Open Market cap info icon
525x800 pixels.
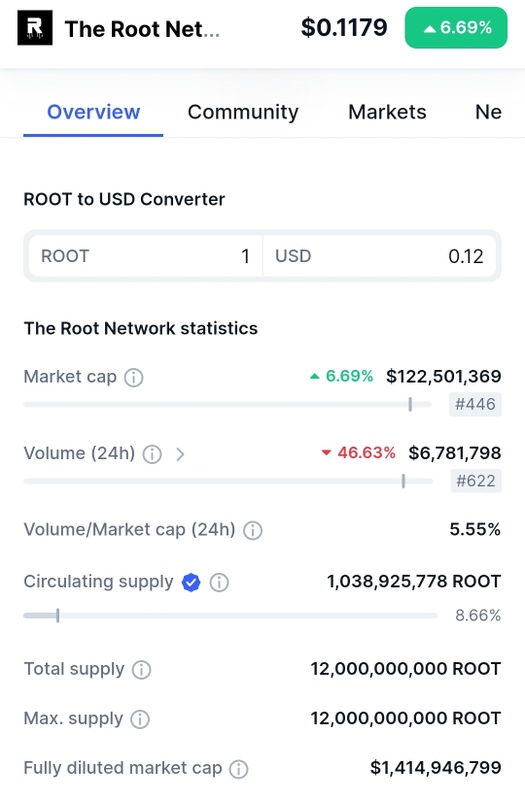(x=134, y=378)
